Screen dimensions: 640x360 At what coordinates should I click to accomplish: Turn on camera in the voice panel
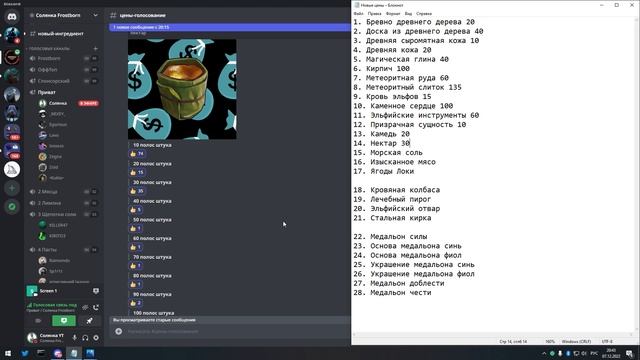[x=38, y=321]
